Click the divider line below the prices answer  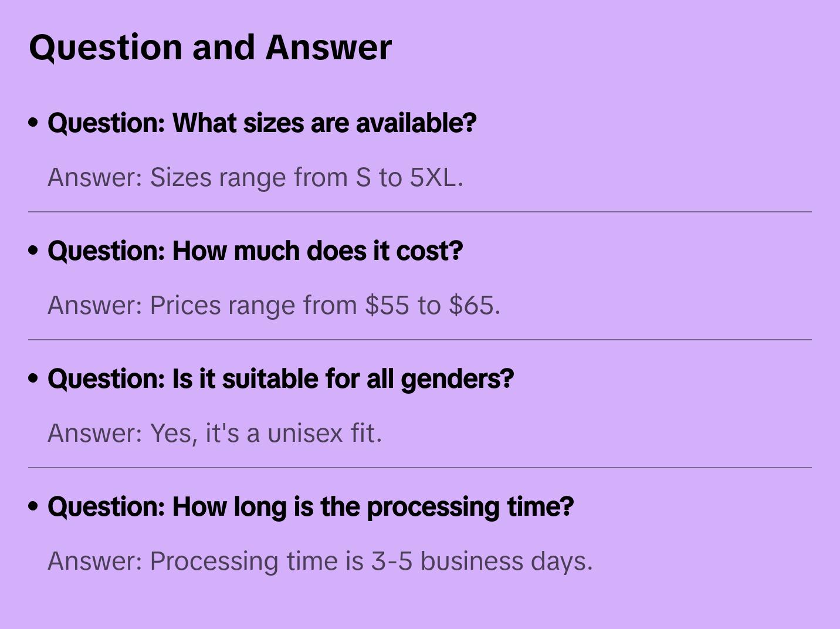(x=420, y=340)
